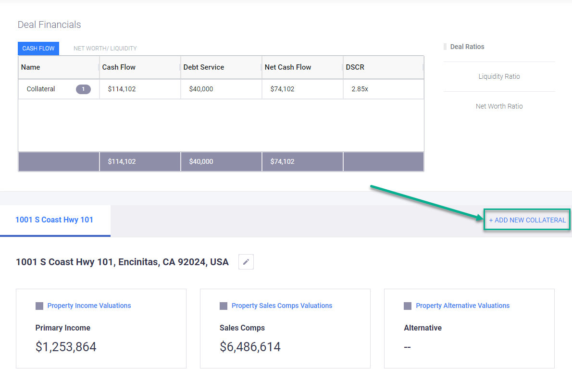The height and width of the screenshot is (392, 572).
Task: Click the Name column header
Action: (x=59, y=67)
